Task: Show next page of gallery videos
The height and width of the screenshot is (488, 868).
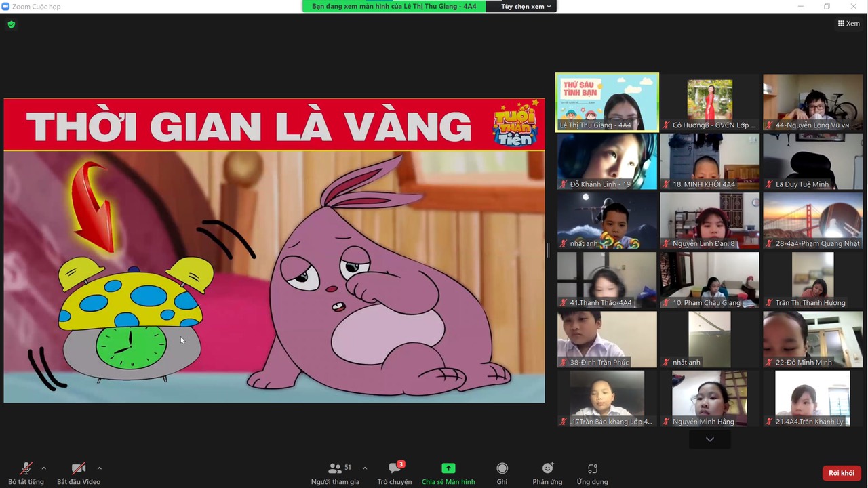Action: pyautogui.click(x=709, y=440)
